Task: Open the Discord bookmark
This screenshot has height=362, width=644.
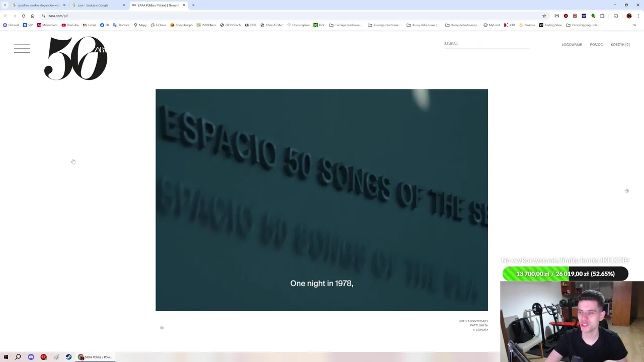Action: 11,25
